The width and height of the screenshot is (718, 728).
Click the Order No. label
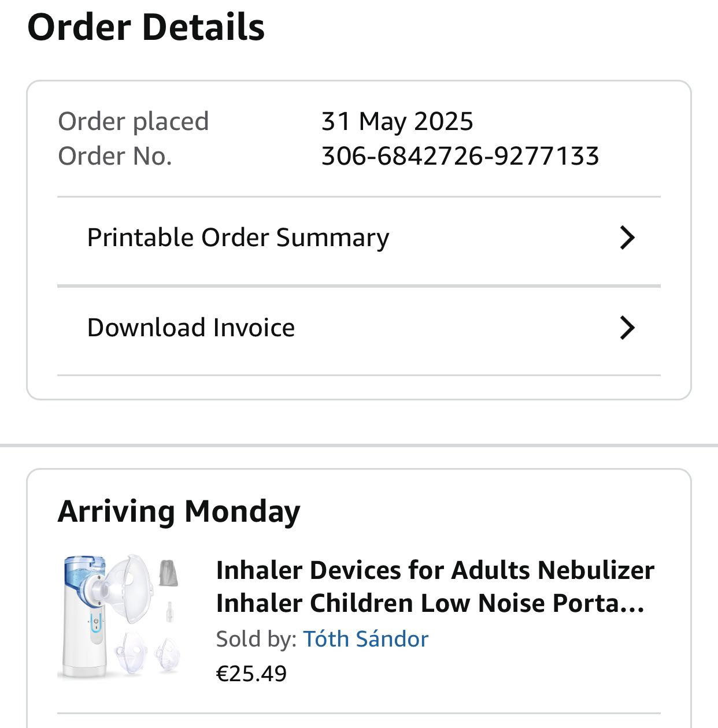[115, 156]
